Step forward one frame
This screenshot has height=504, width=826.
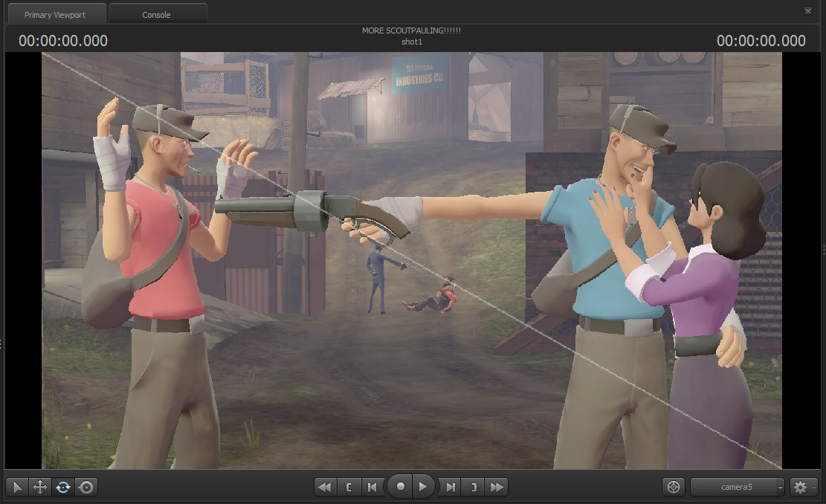[451, 487]
